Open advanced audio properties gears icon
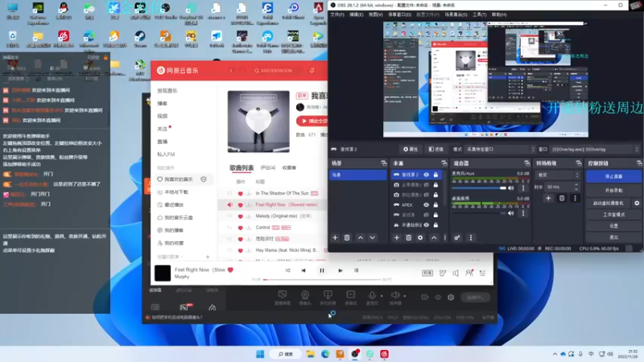This screenshot has width=644, height=362. (x=457, y=237)
